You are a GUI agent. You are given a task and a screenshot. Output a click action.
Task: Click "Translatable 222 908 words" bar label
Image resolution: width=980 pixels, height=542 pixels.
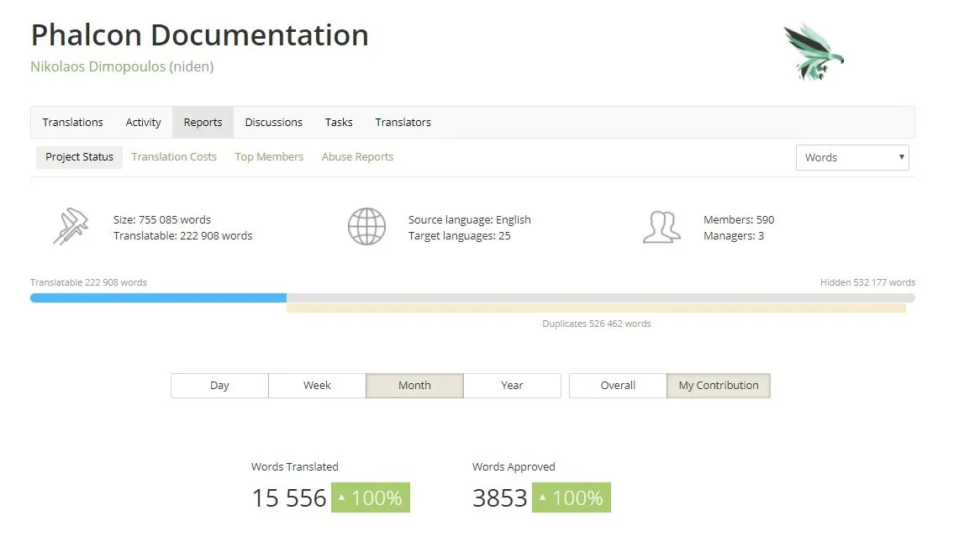coord(88,282)
